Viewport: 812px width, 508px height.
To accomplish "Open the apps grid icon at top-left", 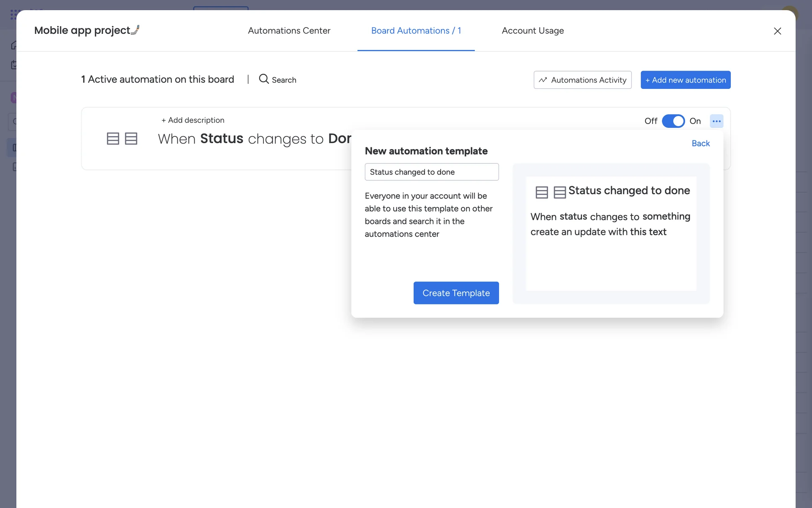I will [15, 15].
